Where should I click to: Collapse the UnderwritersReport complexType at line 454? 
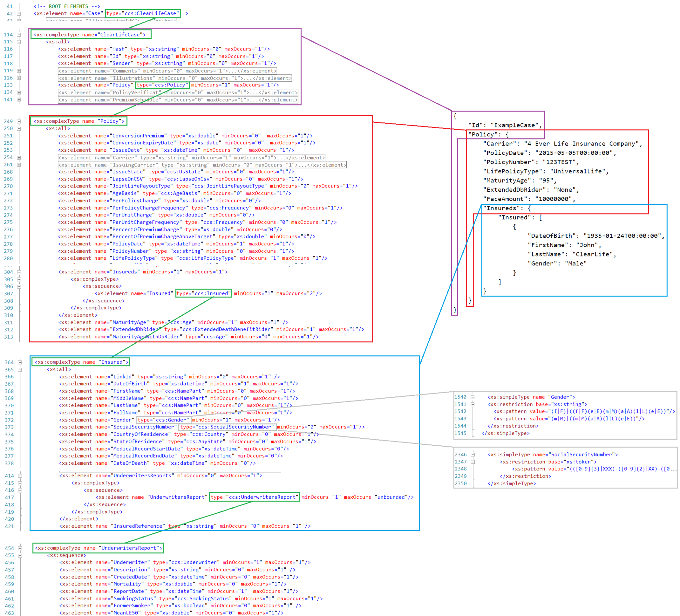tap(20, 548)
